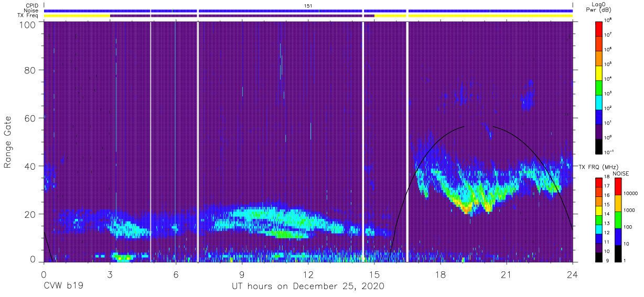
Task: Click the 'TX Freq' row label
Action: click(28, 16)
